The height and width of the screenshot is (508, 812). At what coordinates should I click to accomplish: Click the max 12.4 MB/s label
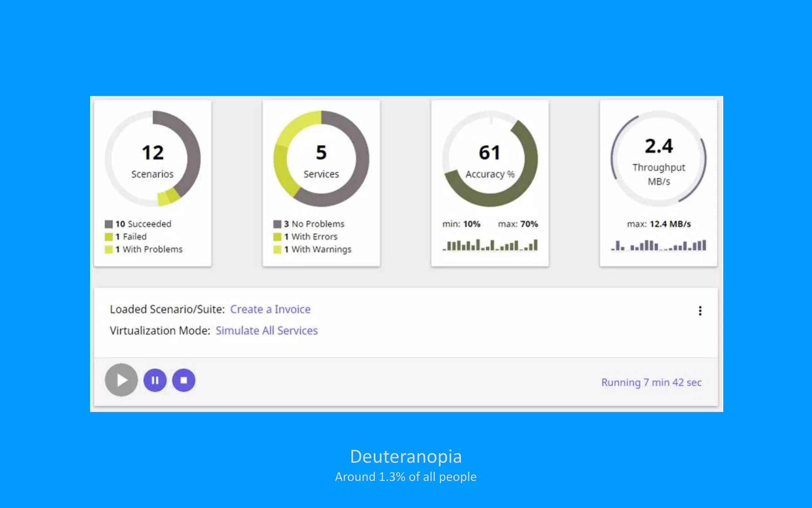pyautogui.click(x=659, y=224)
